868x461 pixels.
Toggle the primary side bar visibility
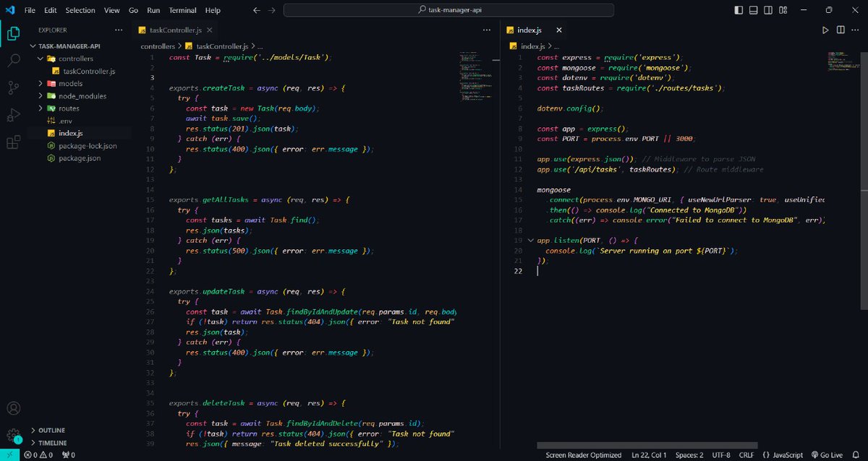(x=739, y=10)
